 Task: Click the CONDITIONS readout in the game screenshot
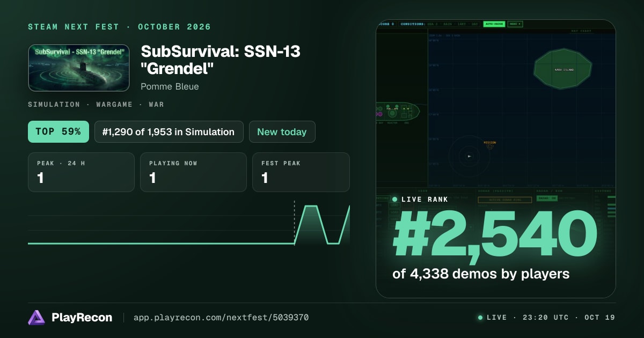pos(440,24)
